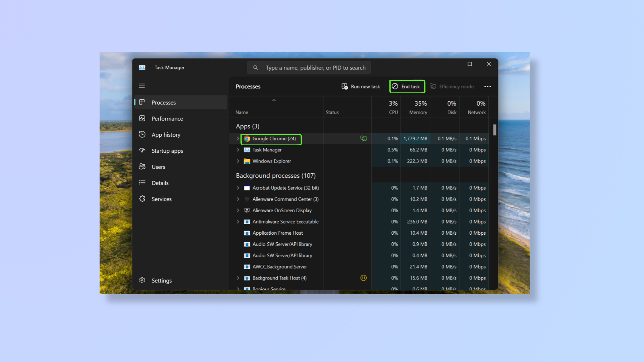Open the Details panel icon

click(142, 183)
